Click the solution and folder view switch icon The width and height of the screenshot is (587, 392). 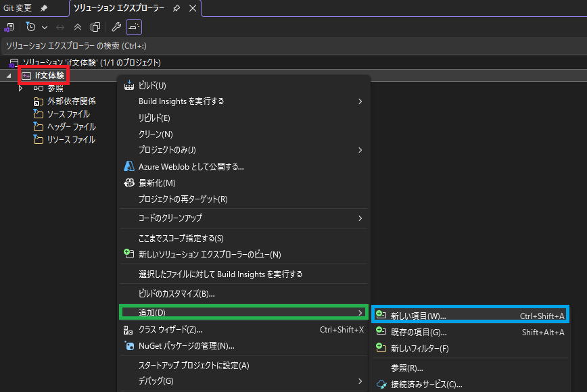9,27
